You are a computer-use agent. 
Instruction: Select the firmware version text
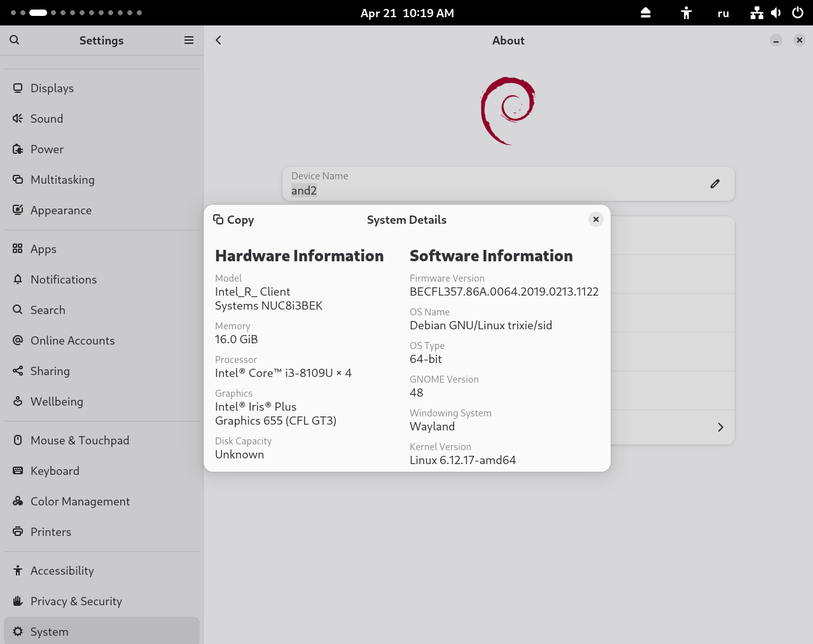click(504, 292)
